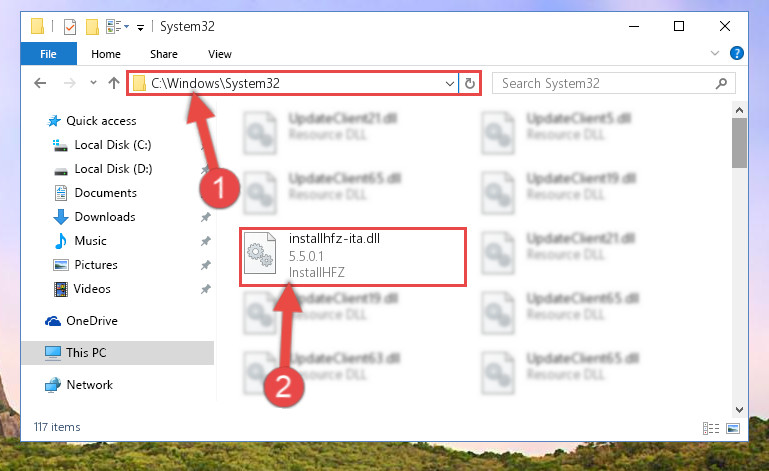Viewport: 769px width, 471px height.
Task: Open the Help question mark icon
Action: (737, 53)
